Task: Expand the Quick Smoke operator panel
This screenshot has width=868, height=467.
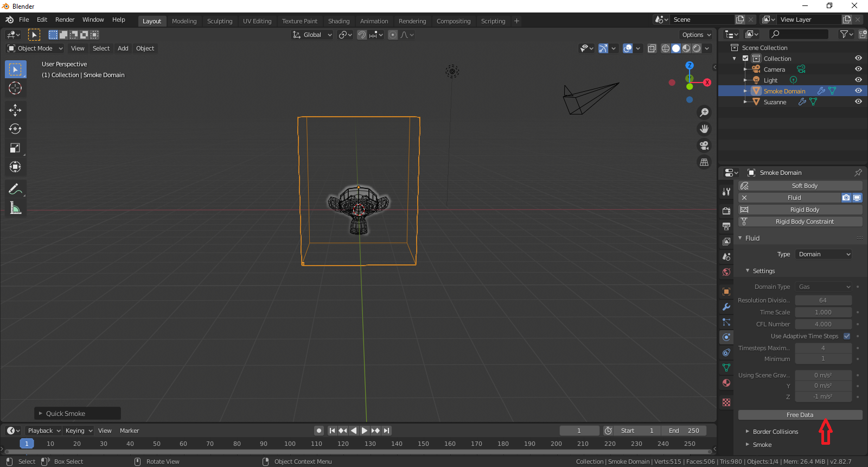Action: (x=78, y=413)
